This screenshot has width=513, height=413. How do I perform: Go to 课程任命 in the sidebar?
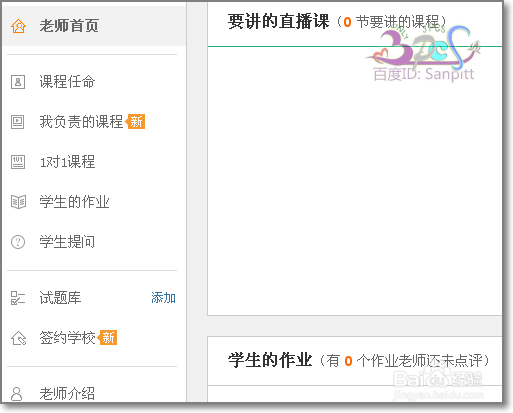[x=67, y=82]
